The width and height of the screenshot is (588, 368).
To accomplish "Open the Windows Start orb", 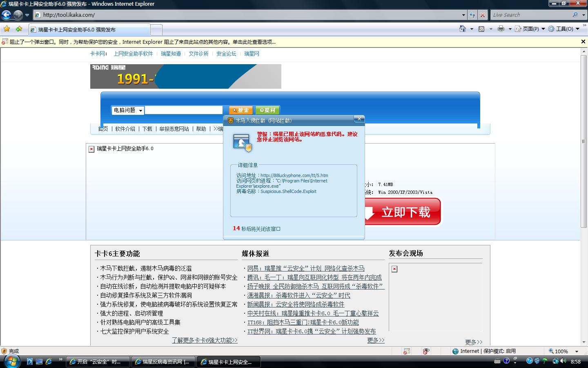I will coord(11,361).
